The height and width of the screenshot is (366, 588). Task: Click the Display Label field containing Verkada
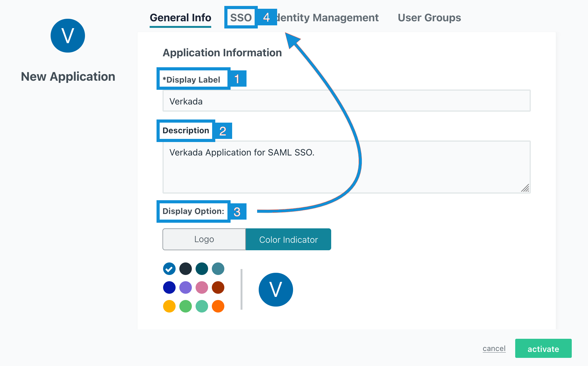346,101
